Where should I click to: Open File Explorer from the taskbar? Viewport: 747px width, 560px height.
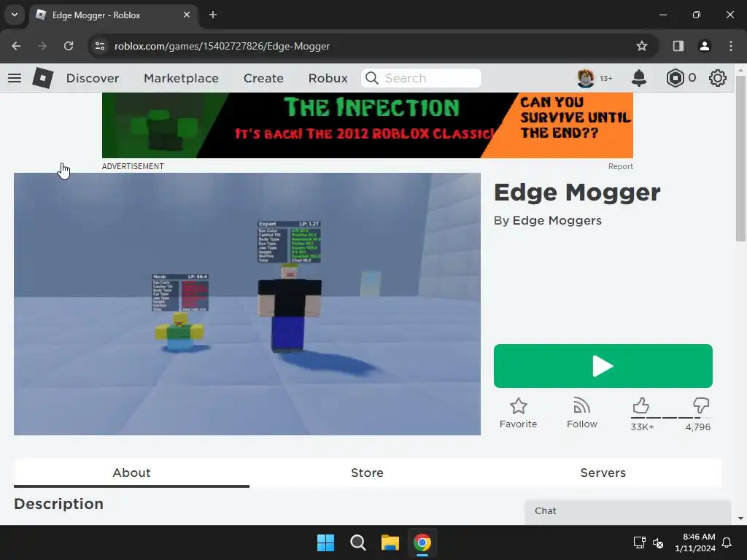coord(390,542)
